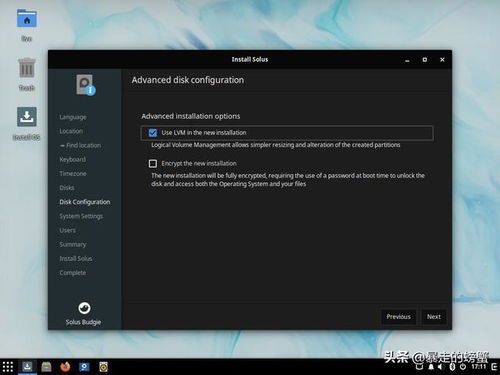The image size is (500, 375).
Task: Click the volume speaker tray icon
Action: coord(441,367)
